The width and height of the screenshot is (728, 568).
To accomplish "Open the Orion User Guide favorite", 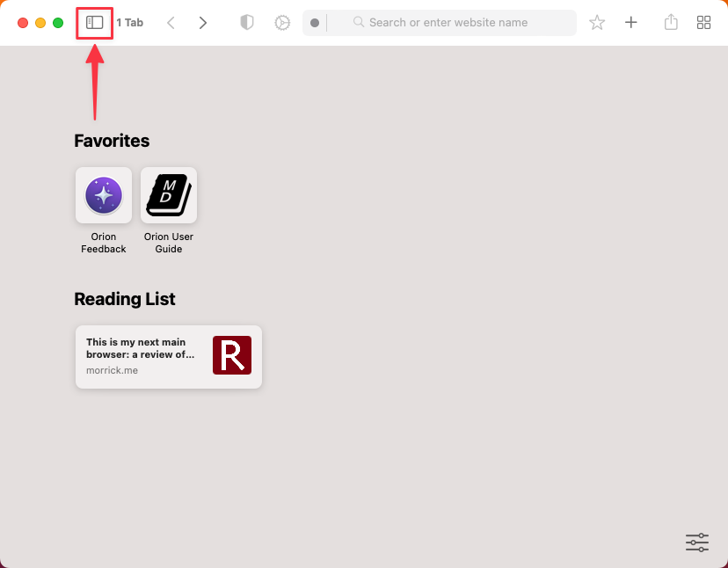I will (x=168, y=195).
